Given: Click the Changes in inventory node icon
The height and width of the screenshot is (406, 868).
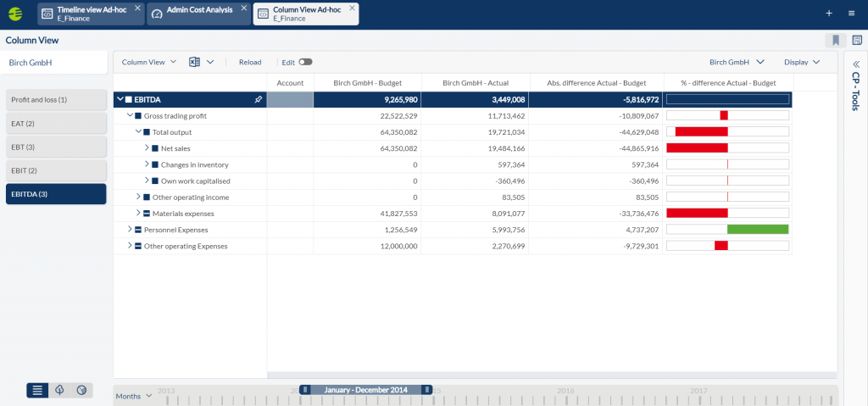Looking at the screenshot, I should click(155, 164).
